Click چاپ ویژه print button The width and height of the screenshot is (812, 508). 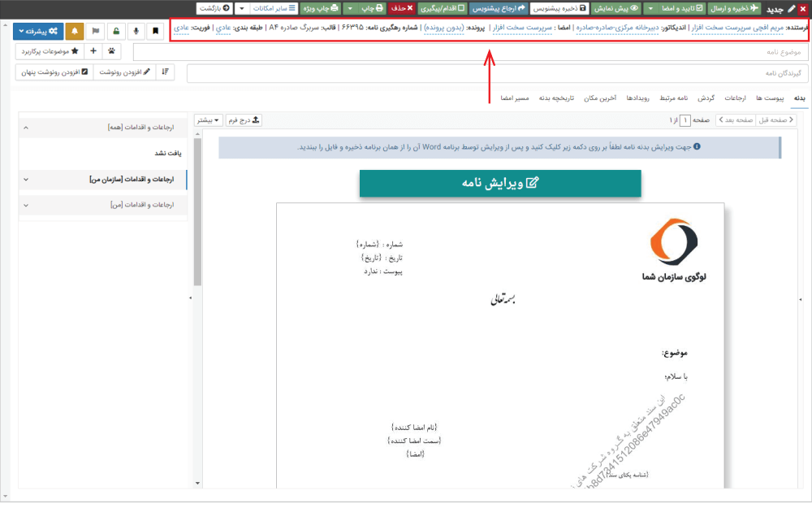pos(321,8)
